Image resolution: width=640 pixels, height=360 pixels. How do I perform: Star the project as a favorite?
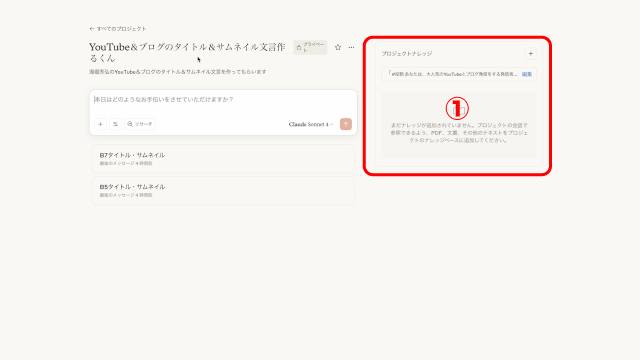click(338, 47)
